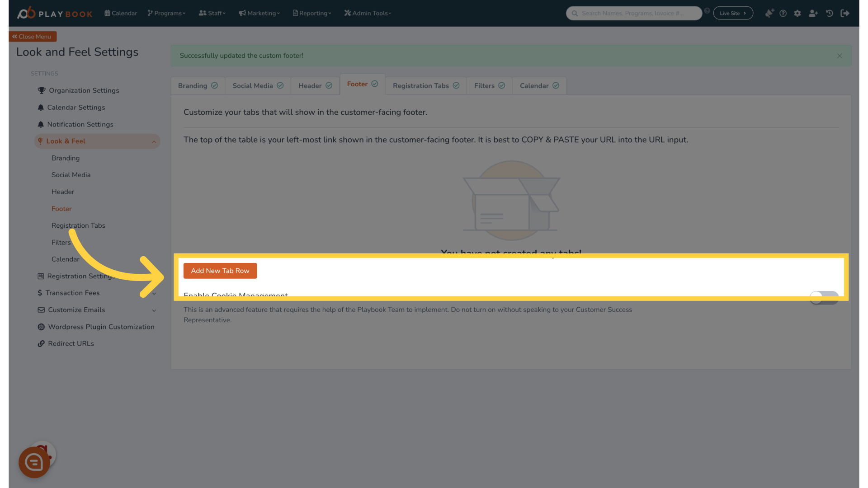Image resolution: width=868 pixels, height=488 pixels.
Task: Dismiss the success notification banner
Action: [840, 56]
